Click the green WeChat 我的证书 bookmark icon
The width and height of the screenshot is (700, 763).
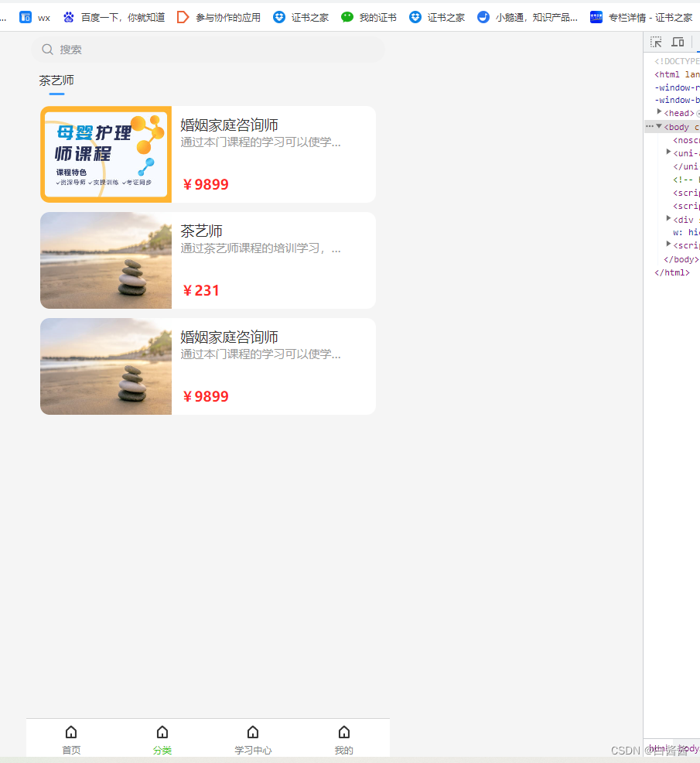click(347, 16)
